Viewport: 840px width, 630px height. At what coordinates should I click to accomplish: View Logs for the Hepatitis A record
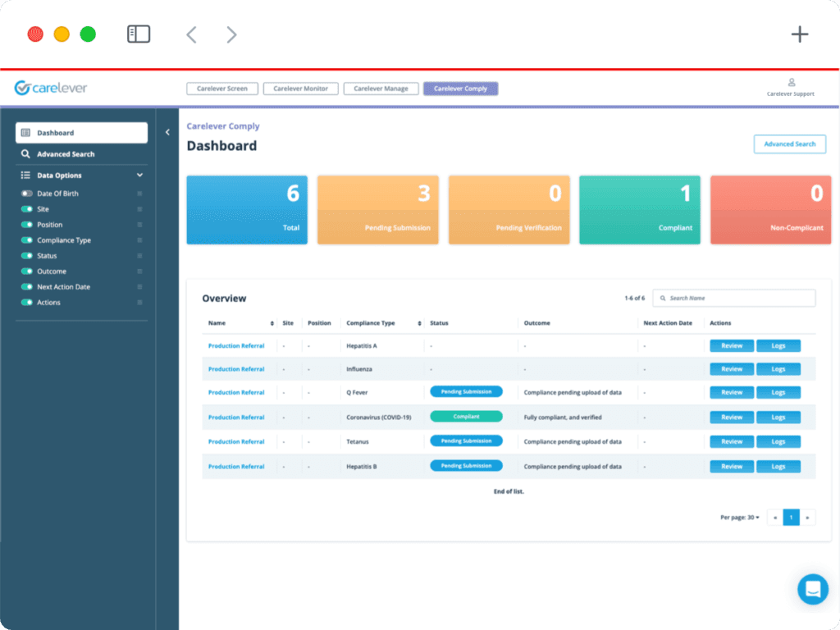778,346
